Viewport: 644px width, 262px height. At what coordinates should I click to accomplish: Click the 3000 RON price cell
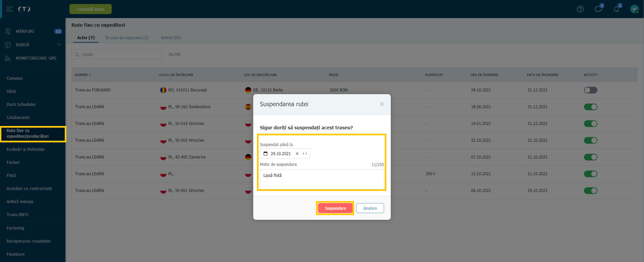[338, 90]
